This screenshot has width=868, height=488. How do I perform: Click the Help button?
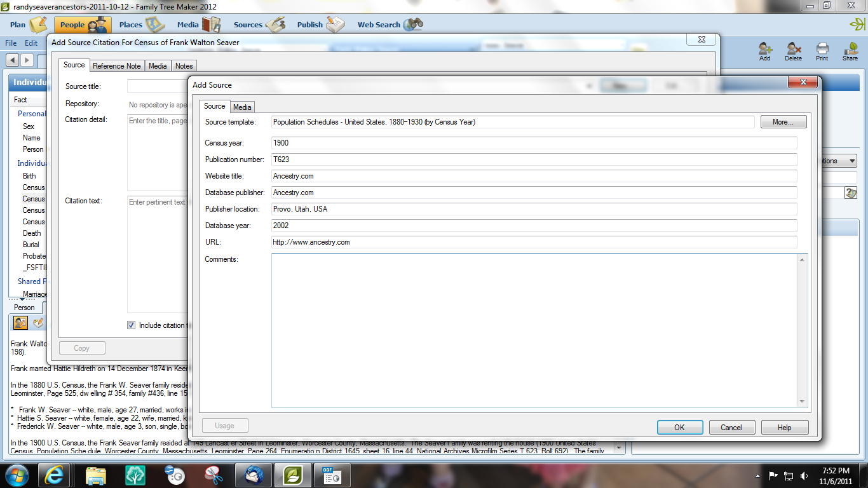point(785,427)
